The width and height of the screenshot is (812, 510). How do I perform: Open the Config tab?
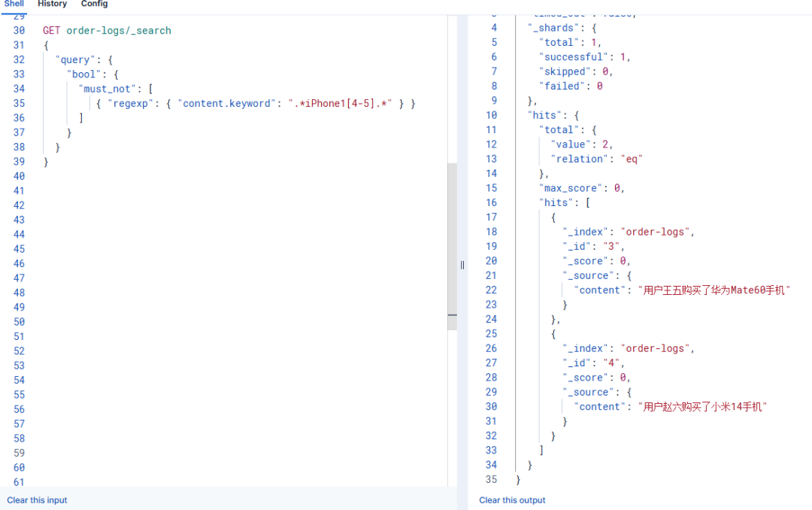[x=94, y=5]
